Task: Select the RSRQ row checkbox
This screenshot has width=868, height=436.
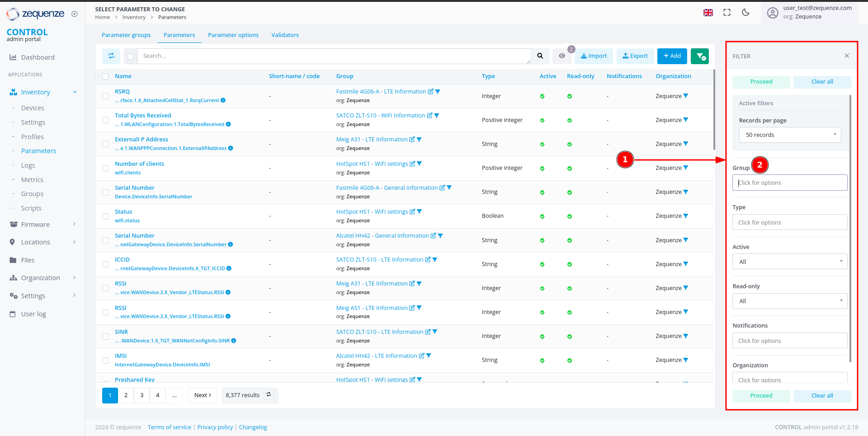Action: (105, 96)
